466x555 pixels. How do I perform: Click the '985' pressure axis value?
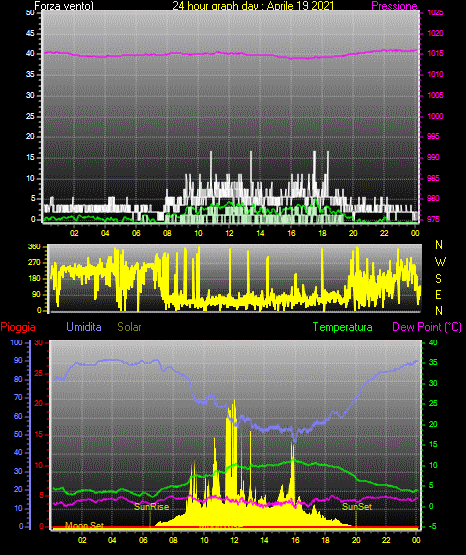click(x=433, y=178)
